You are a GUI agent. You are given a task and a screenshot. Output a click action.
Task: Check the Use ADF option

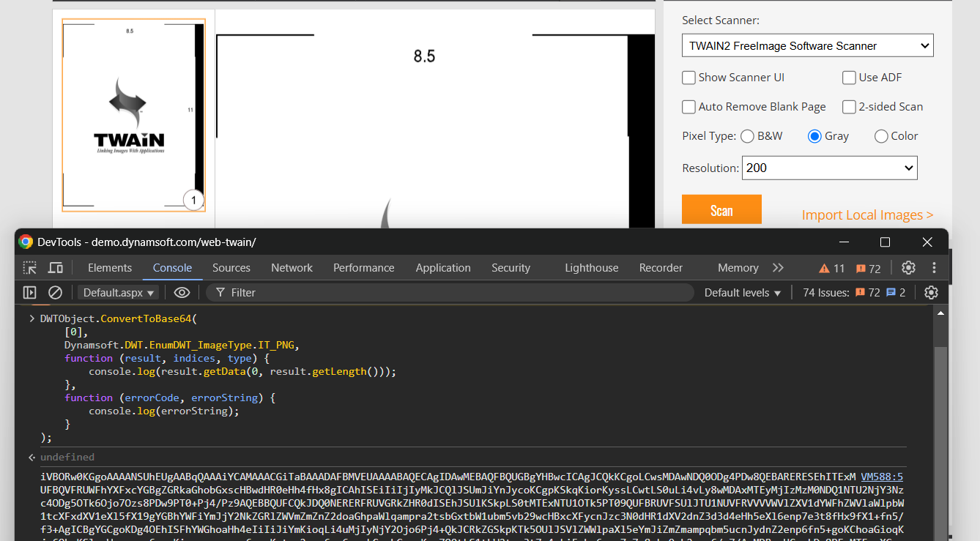pos(849,78)
